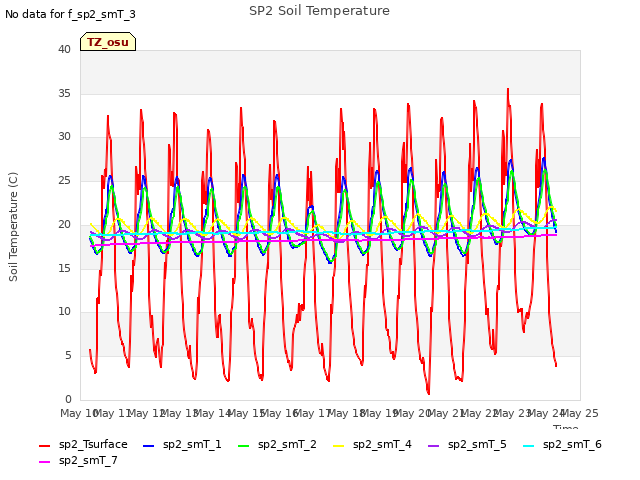The image size is (640, 480).
Task: Click the 15 y-axis tick label
Action: click(x=64, y=268)
